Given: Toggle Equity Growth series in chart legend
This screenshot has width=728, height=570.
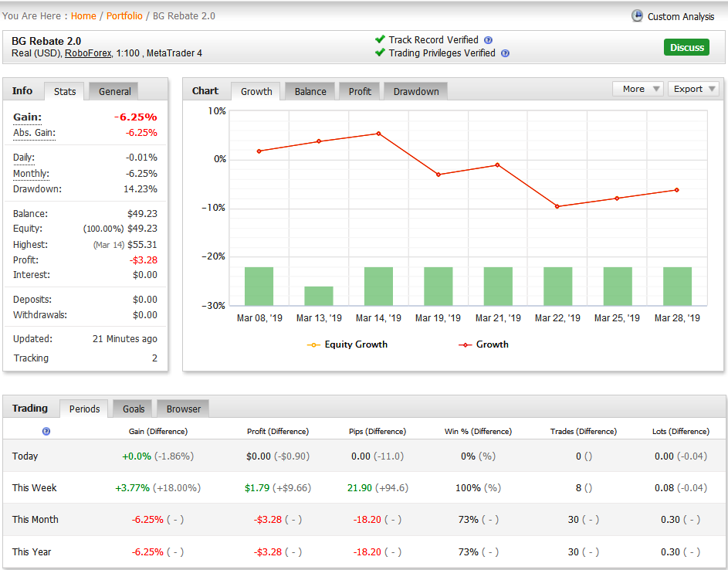Looking at the screenshot, I should (347, 344).
